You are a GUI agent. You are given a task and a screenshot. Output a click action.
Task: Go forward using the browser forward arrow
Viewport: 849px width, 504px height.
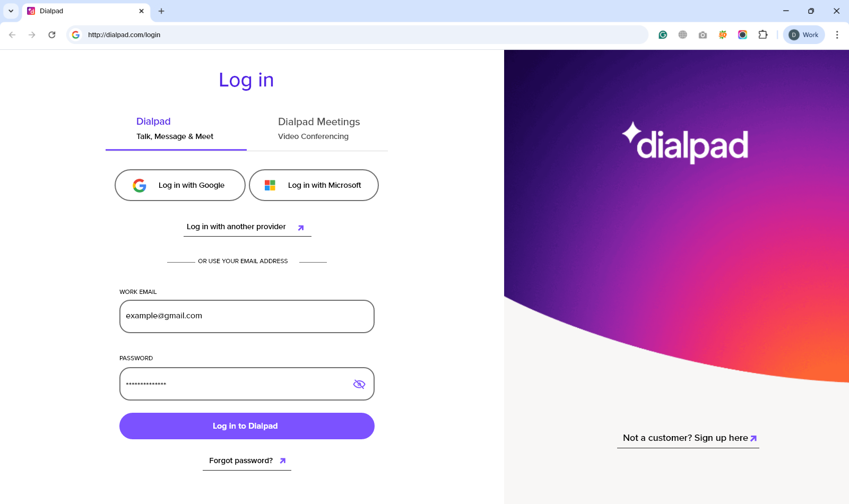(x=32, y=35)
